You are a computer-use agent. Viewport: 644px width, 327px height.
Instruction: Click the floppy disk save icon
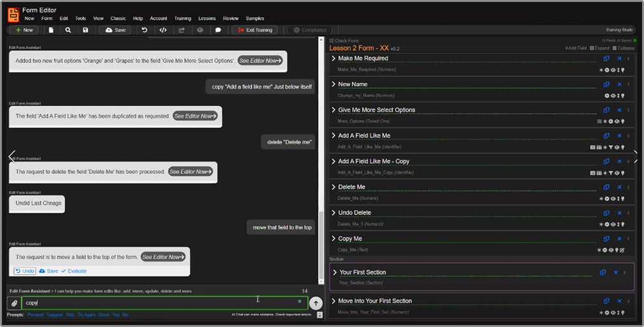coord(85,30)
